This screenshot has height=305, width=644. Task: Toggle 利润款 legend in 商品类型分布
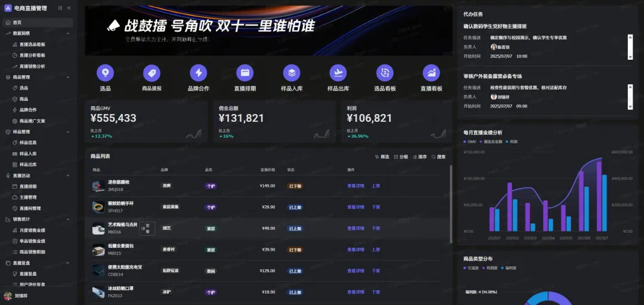[x=490, y=268]
